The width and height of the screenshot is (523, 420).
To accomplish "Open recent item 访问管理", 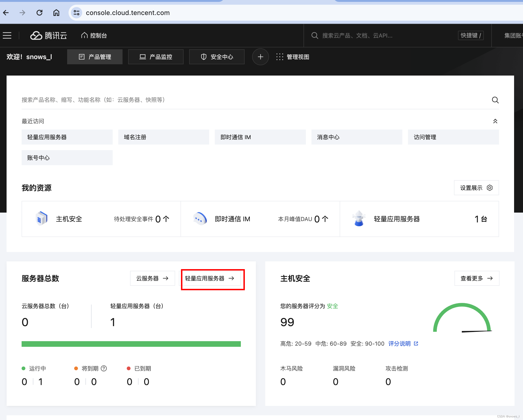I will [x=453, y=137].
